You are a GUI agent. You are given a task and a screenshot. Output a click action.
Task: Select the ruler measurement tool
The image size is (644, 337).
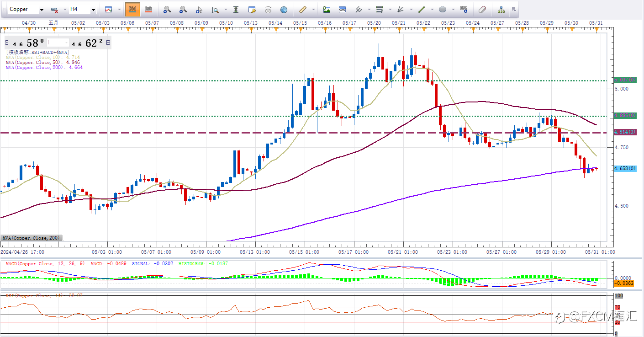pyautogui.click(x=302, y=9)
